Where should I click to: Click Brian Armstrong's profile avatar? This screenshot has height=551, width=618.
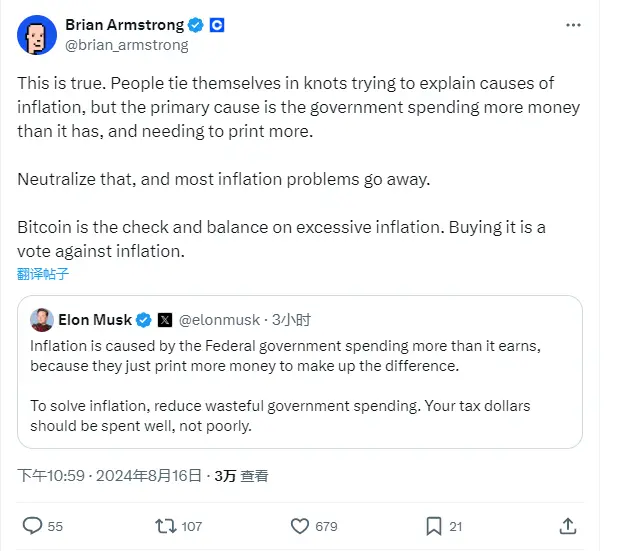pyautogui.click(x=37, y=34)
